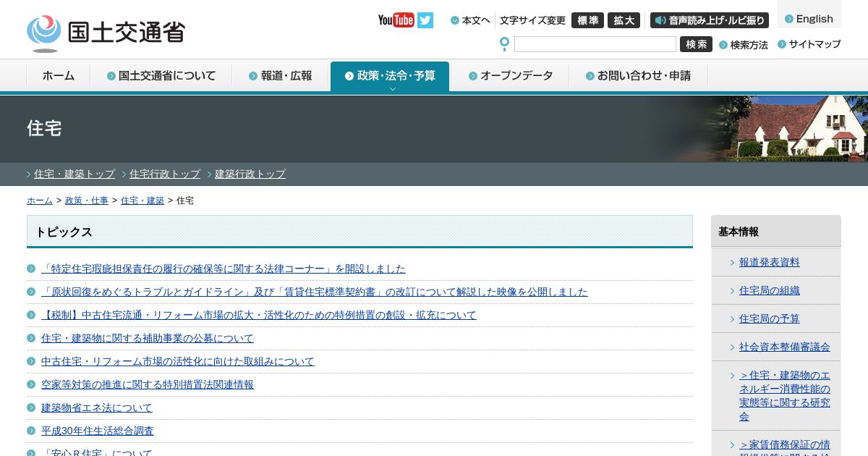This screenshot has height=456, width=868.
Task: Click the 政策・仕事 breadcrumb link
Action: tap(87, 200)
